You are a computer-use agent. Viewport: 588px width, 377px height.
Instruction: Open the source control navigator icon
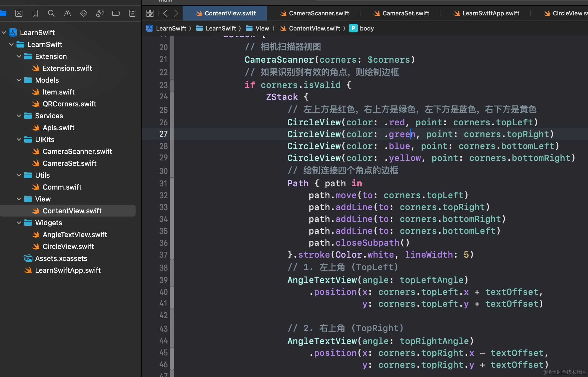pos(19,13)
